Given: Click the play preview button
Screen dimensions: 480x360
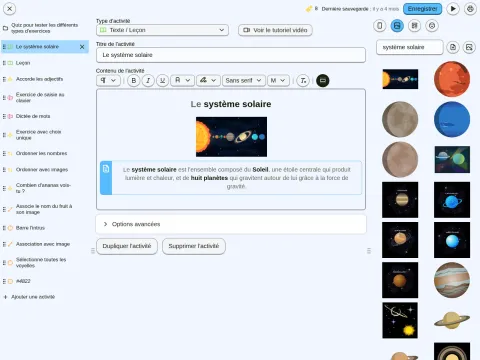Looking at the screenshot, I should tap(453, 9).
